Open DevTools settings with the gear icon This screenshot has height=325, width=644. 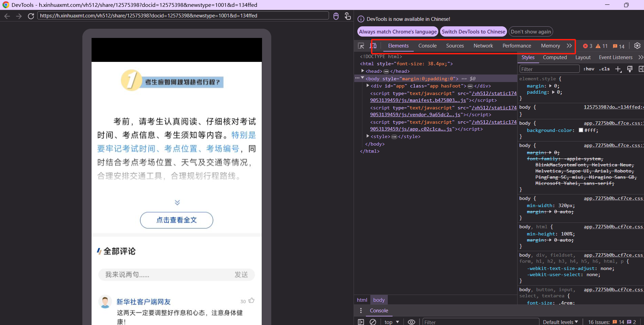point(637,45)
